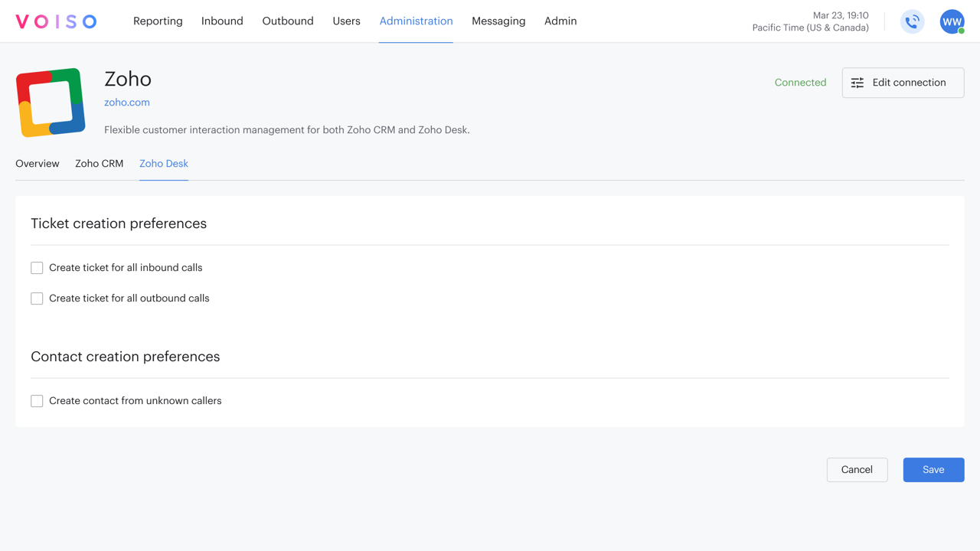The image size is (980, 551).
Task: Click the Zoho integration logo
Action: click(x=51, y=103)
